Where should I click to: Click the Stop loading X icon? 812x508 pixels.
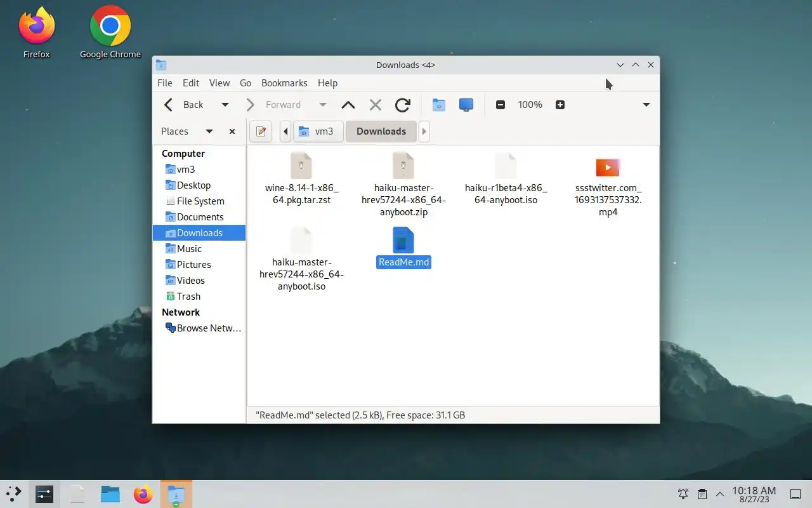(x=376, y=105)
